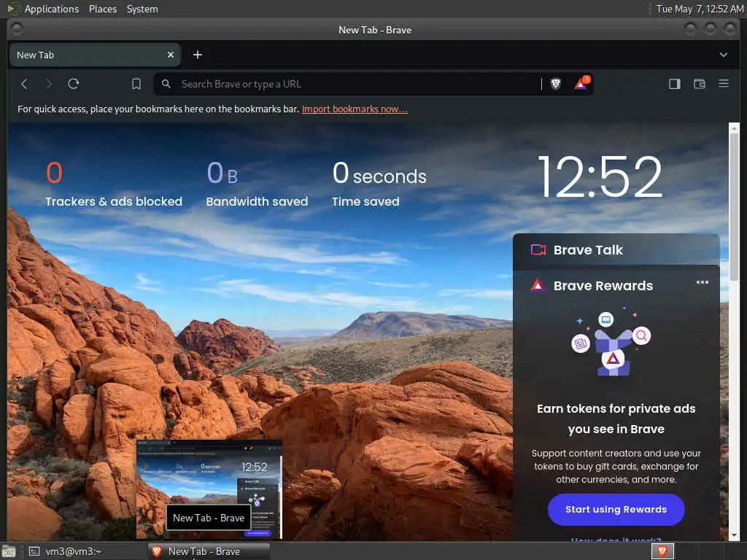Close the New Tab tab
The width and height of the screenshot is (747, 560).
[171, 55]
